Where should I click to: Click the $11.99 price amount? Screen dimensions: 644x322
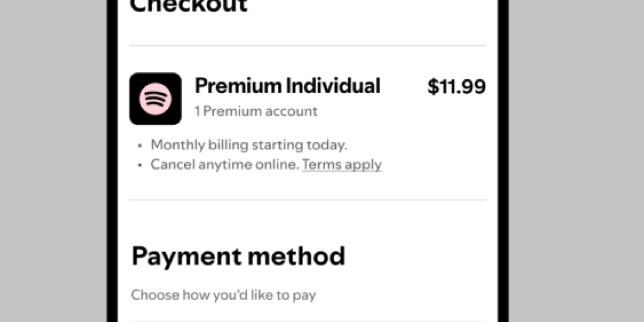[x=457, y=87]
